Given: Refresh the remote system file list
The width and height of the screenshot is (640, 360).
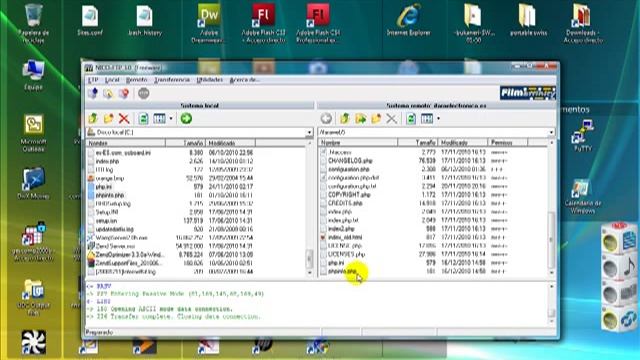Looking at the screenshot, I should point(411,119).
